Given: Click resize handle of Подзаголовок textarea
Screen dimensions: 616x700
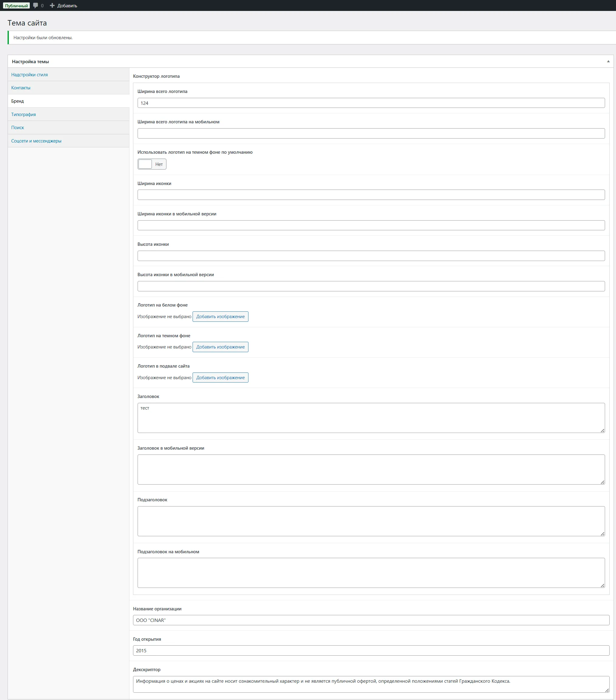Looking at the screenshot, I should [x=602, y=534].
